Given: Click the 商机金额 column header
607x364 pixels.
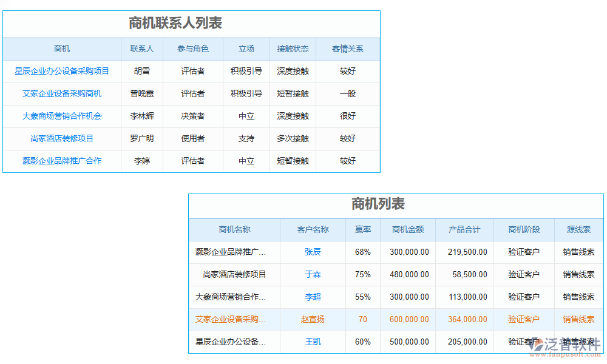Looking at the screenshot, I should click(x=408, y=229).
